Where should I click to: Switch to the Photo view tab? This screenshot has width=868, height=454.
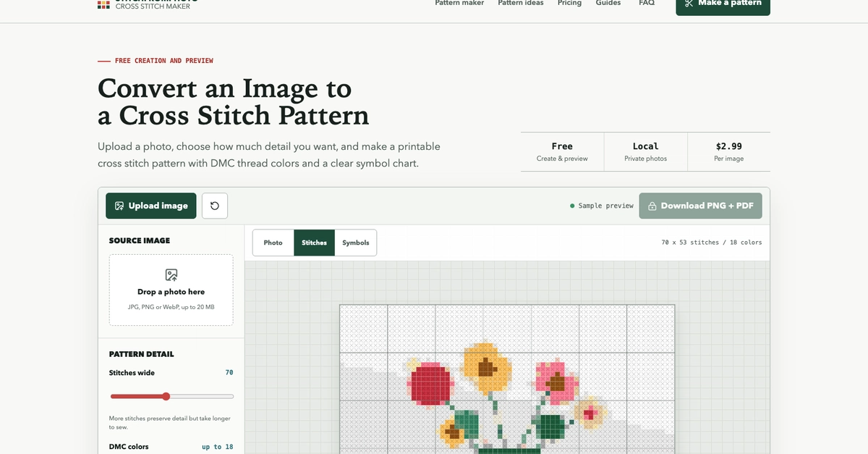[x=273, y=243]
